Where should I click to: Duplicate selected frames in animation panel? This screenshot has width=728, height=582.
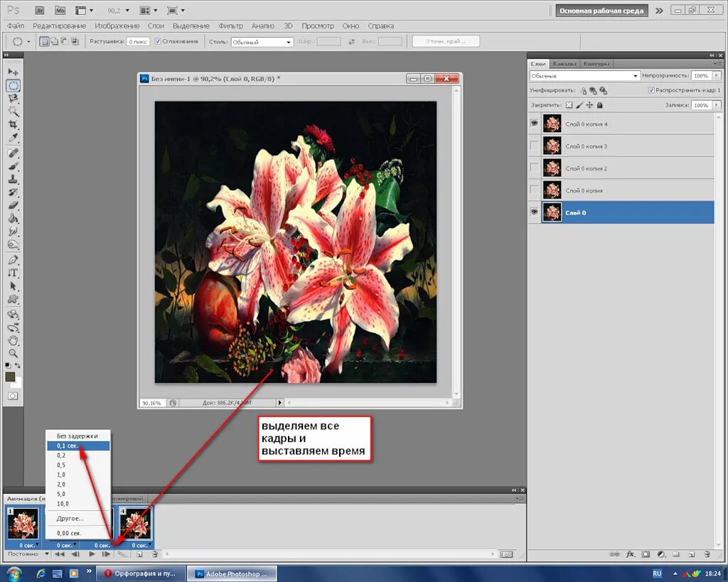pyautogui.click(x=139, y=554)
